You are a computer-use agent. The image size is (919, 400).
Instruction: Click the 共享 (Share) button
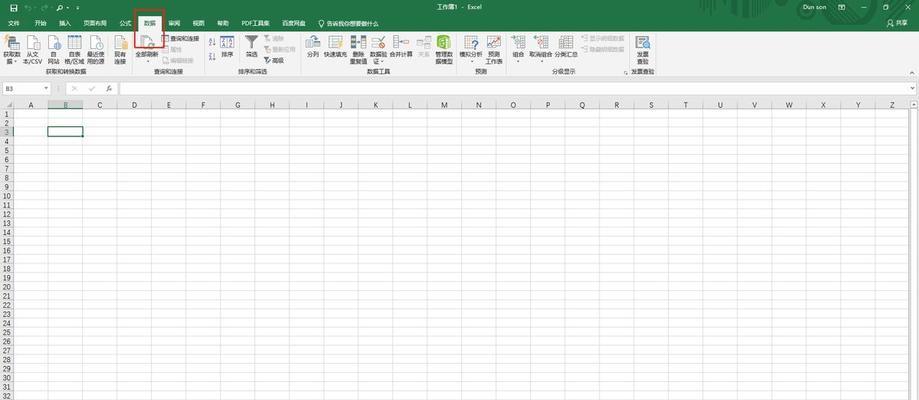(x=899, y=22)
